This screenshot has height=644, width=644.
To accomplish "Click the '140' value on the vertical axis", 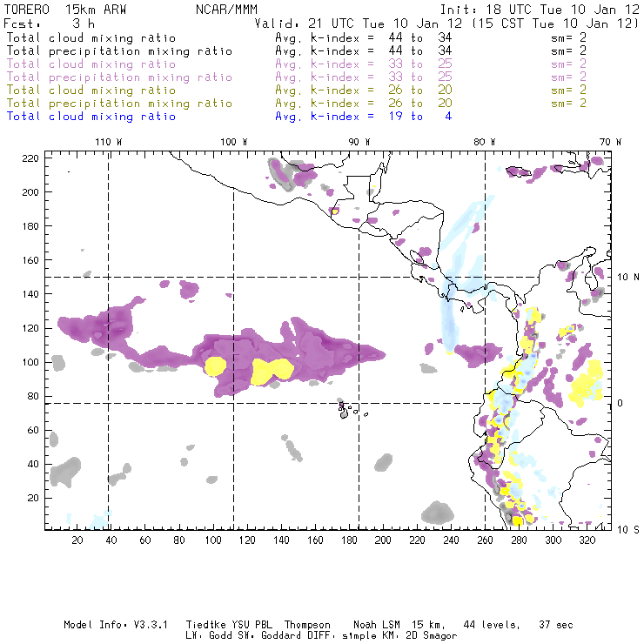I will tap(30, 294).
